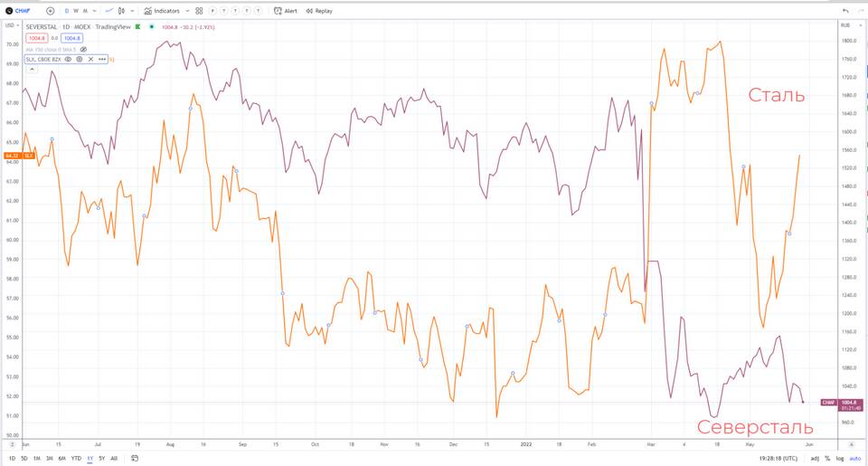Click the SEVERSTAL symbol title in legend

click(42, 26)
